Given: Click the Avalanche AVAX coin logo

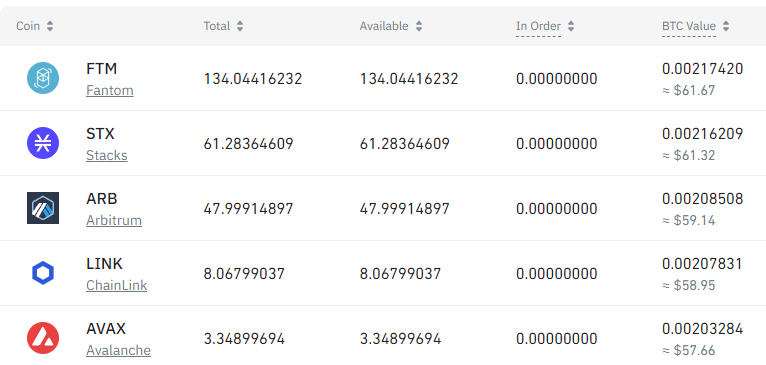Looking at the screenshot, I should (43, 338).
